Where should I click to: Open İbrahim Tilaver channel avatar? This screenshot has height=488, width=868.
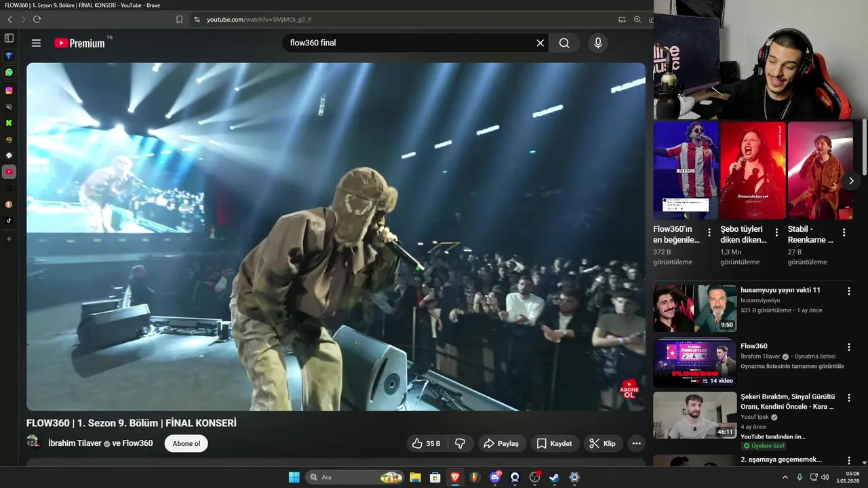coord(33,443)
